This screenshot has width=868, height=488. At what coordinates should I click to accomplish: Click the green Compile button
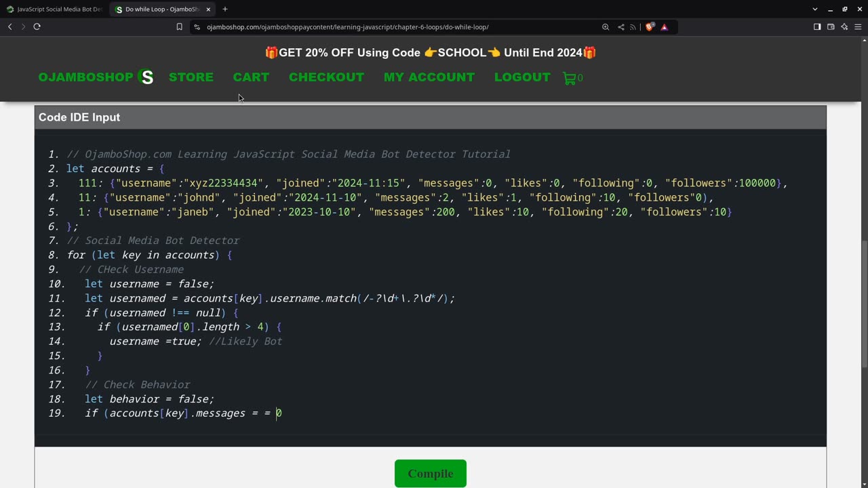431,473
